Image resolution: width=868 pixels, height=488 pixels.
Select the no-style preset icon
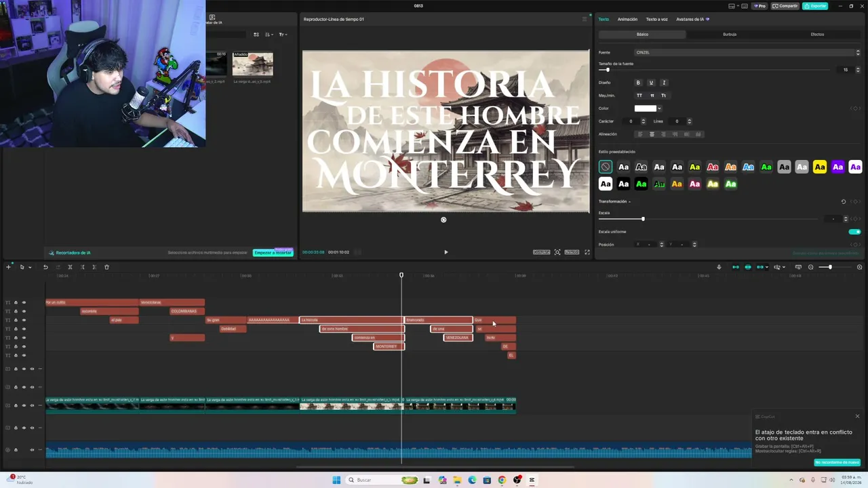pos(606,167)
